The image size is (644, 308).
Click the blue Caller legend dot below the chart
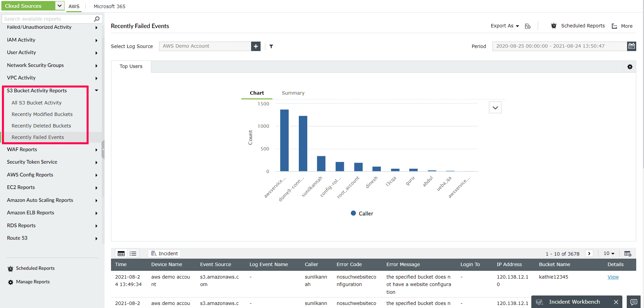coord(353,213)
